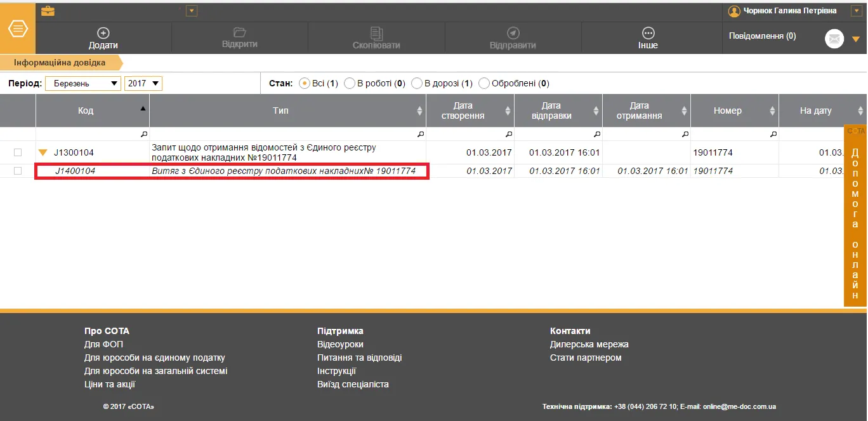Click the briefcase organization icon
Viewport: 868px width, 421px height.
tap(48, 10)
